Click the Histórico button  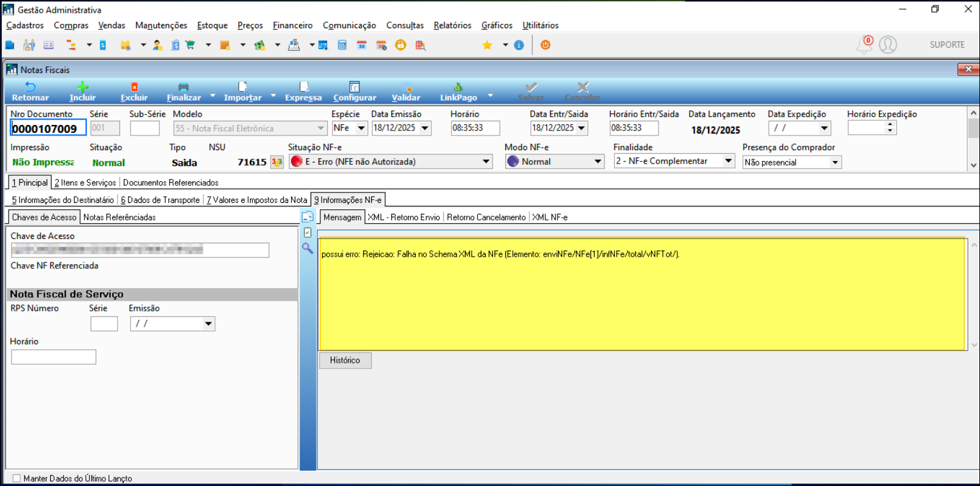(x=345, y=360)
